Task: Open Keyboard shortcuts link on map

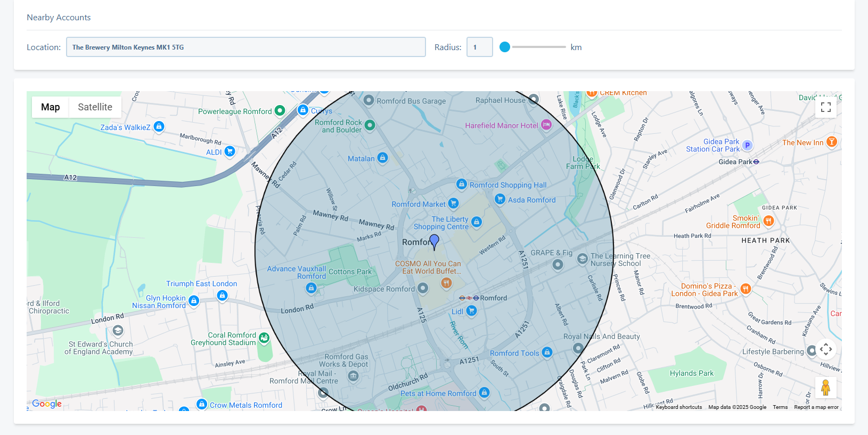Action: tap(679, 407)
